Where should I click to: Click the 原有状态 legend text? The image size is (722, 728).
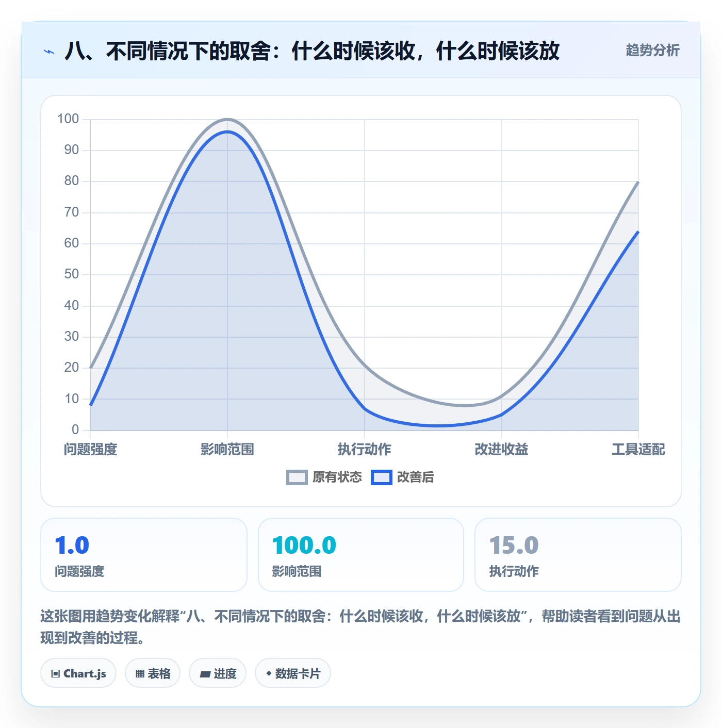point(337,477)
